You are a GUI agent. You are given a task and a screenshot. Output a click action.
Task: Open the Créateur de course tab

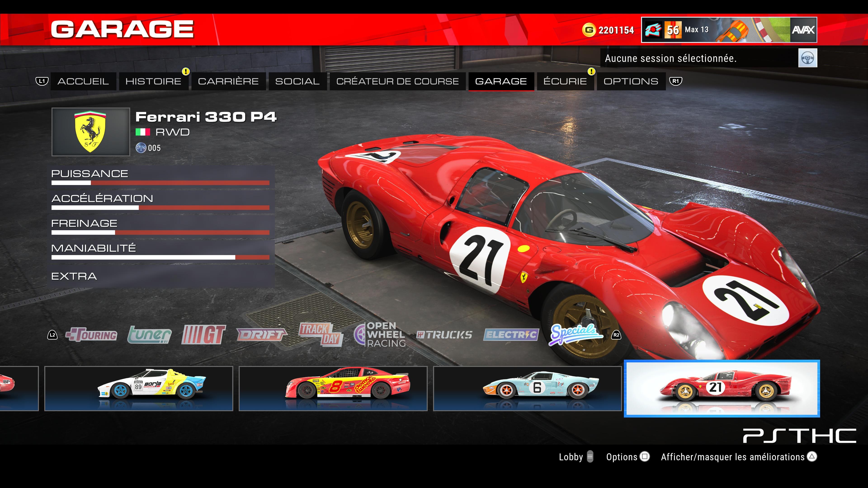pyautogui.click(x=398, y=81)
